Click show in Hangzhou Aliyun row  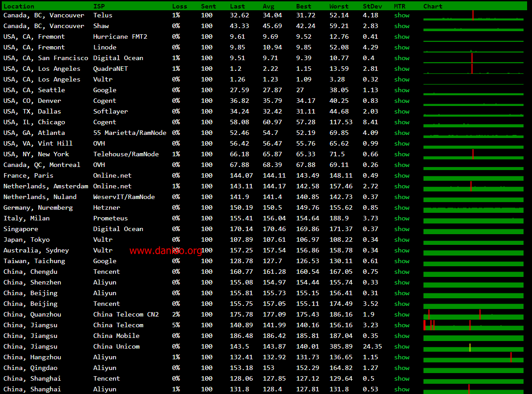[402, 357]
